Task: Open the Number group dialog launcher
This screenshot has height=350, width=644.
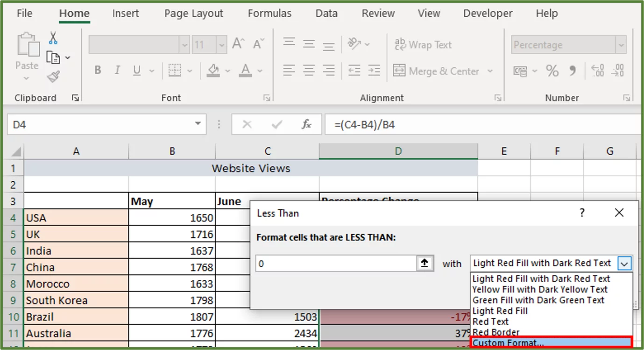Action: tap(627, 98)
